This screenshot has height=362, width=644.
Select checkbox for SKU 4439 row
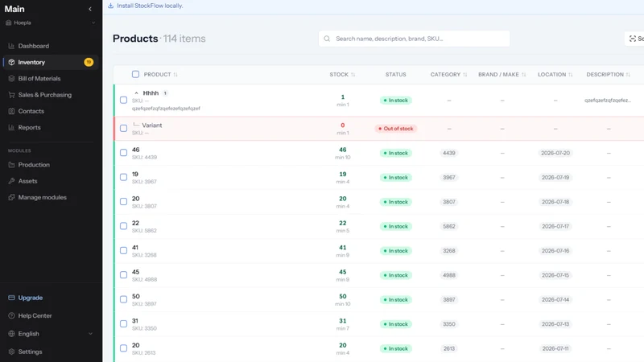(x=124, y=153)
